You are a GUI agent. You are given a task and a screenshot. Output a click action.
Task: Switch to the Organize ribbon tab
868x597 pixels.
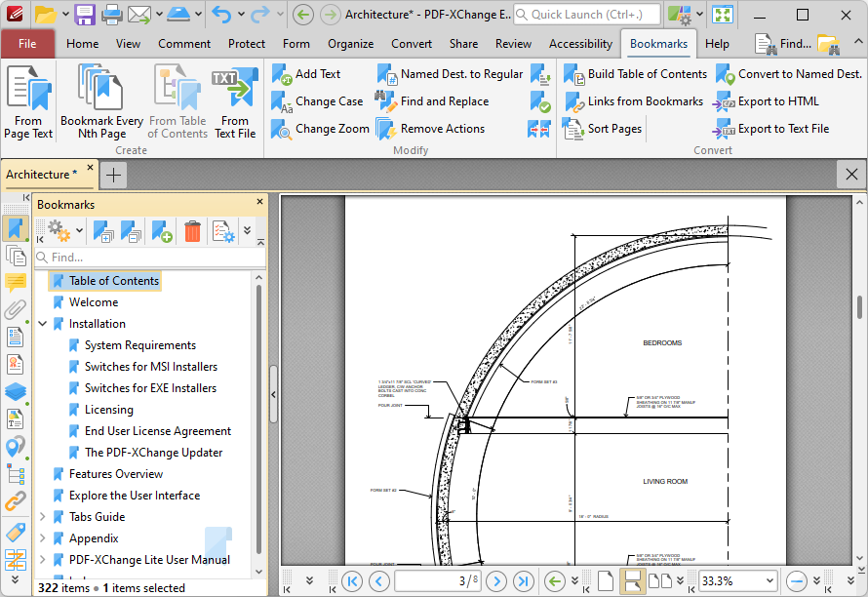(350, 44)
